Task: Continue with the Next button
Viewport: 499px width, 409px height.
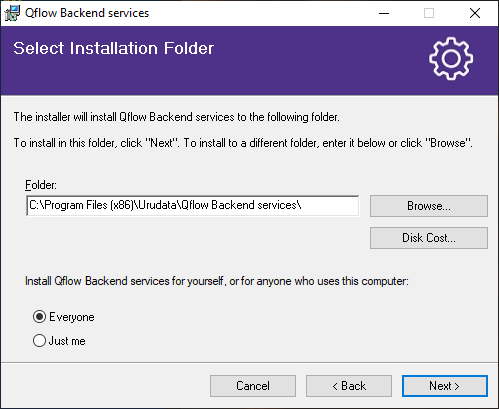Action: pyautogui.click(x=445, y=386)
